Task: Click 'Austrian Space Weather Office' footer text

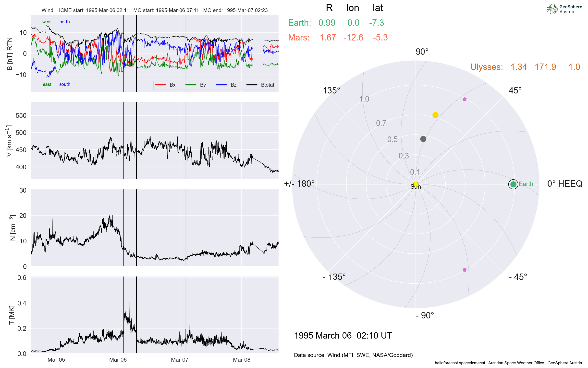Action: tap(516, 363)
